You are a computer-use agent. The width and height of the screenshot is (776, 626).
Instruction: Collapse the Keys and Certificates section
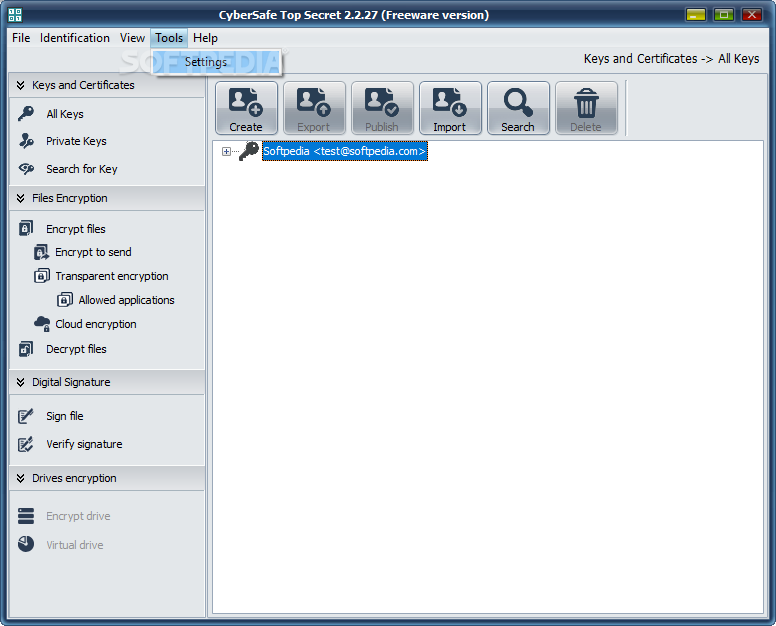click(20, 85)
